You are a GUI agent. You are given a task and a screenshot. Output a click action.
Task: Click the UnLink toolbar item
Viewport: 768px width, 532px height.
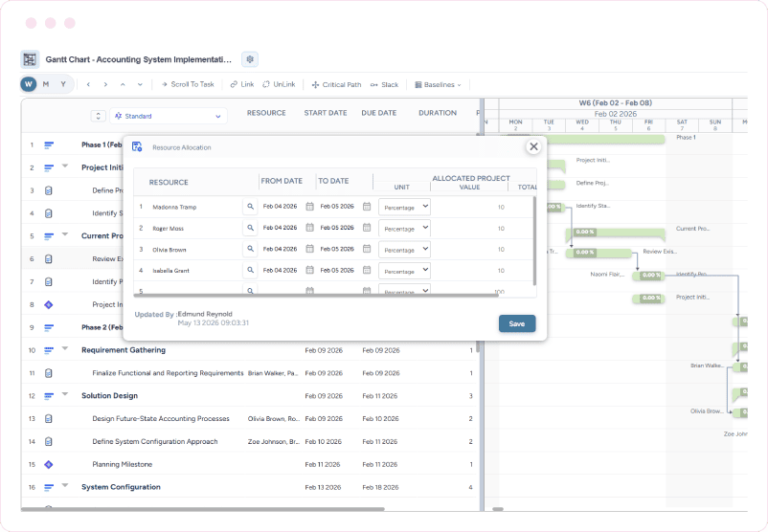(x=279, y=84)
